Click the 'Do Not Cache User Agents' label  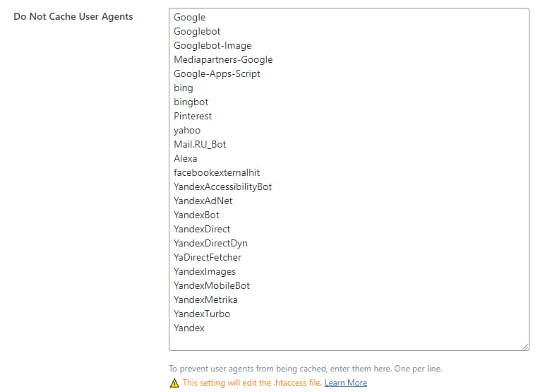coord(73,16)
